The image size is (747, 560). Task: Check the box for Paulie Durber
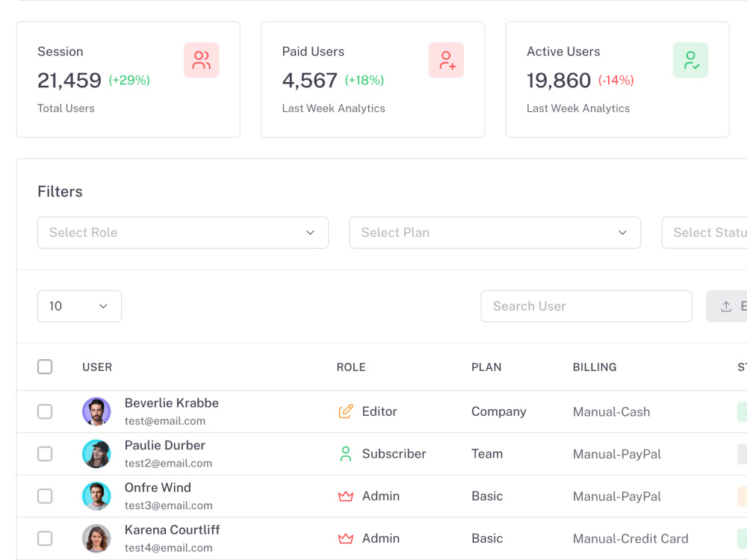point(45,454)
